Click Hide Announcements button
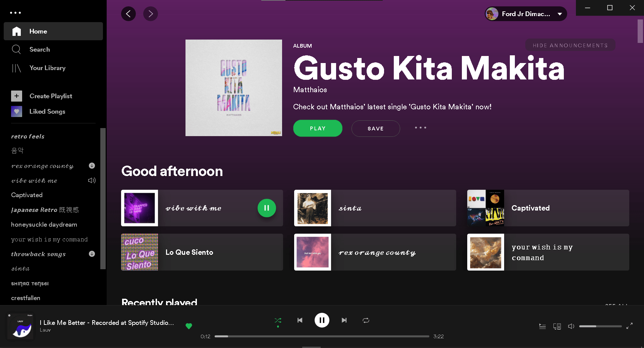 click(x=570, y=45)
